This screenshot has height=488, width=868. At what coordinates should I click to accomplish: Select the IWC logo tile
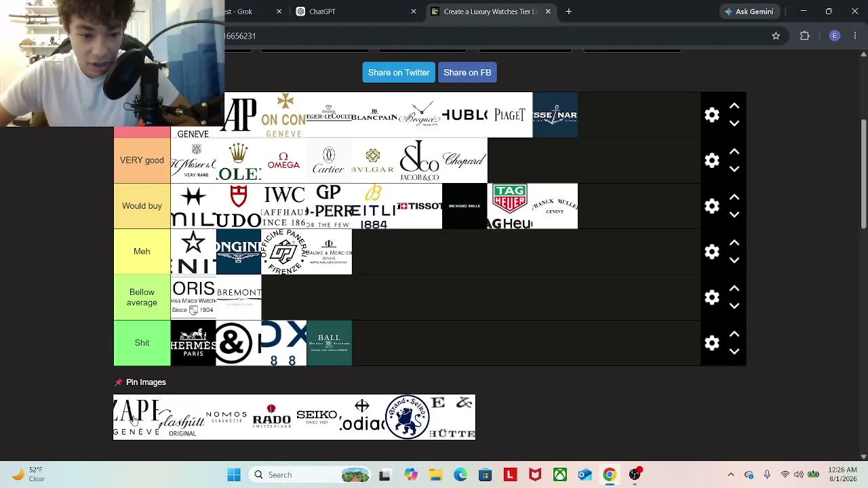click(283, 206)
